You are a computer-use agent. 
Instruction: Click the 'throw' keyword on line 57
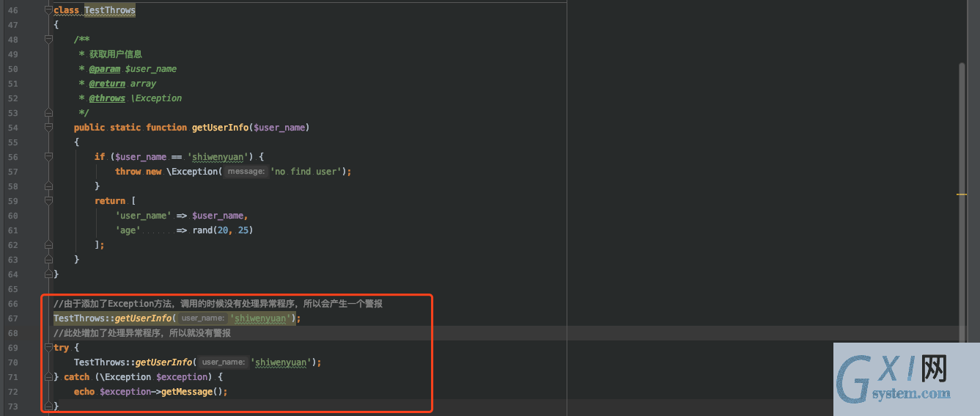pos(128,172)
